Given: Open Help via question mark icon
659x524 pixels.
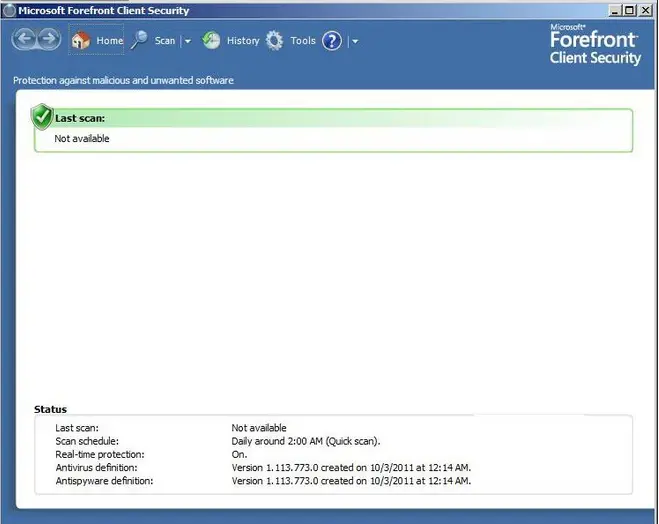Looking at the screenshot, I should (332, 41).
